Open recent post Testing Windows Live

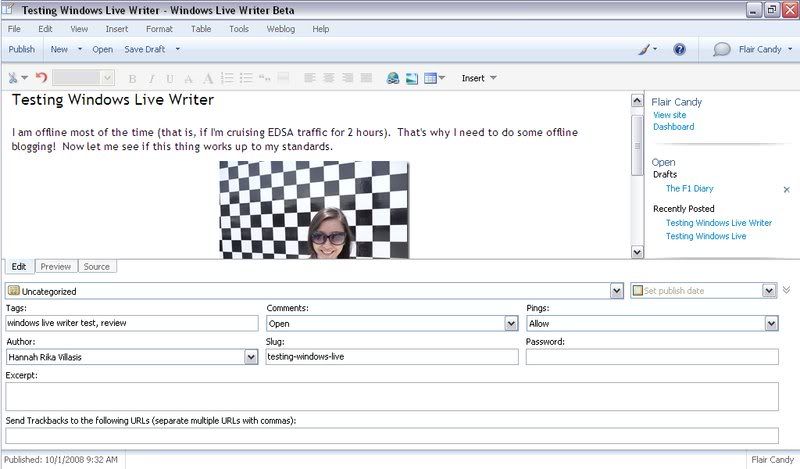[706, 236]
